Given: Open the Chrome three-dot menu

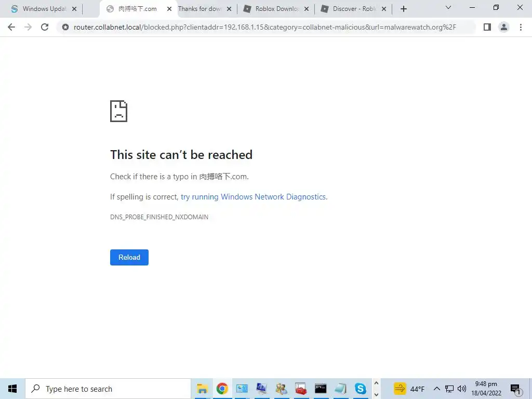Looking at the screenshot, I should coord(521,27).
